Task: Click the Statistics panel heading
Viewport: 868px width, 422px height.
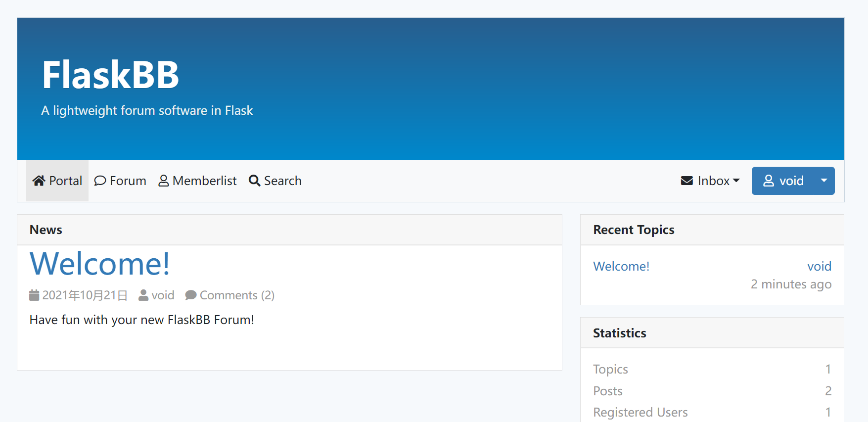Action: coord(620,333)
